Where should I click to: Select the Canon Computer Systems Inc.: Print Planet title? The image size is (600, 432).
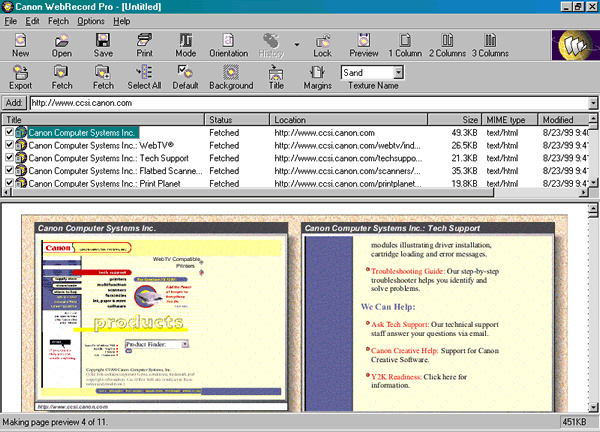[104, 183]
